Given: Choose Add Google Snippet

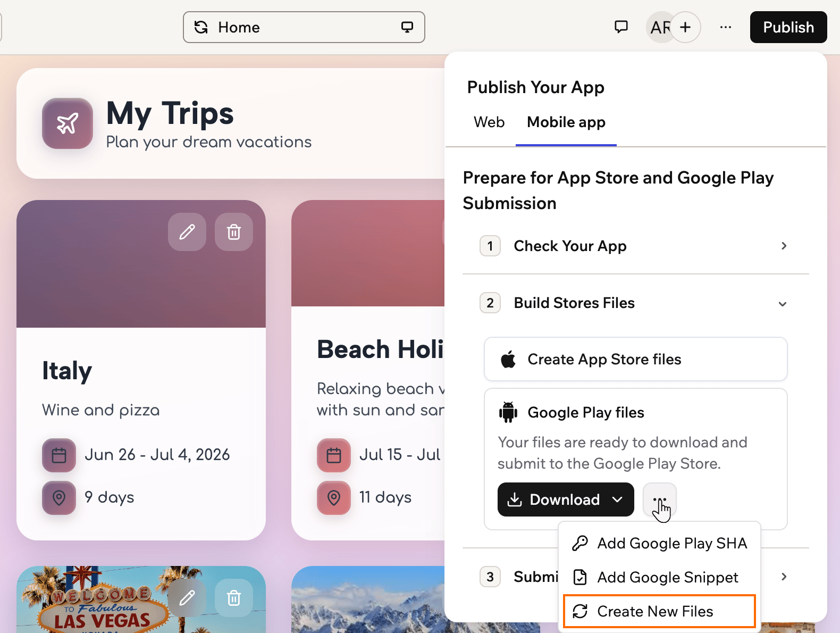Looking at the screenshot, I should click(660, 577).
